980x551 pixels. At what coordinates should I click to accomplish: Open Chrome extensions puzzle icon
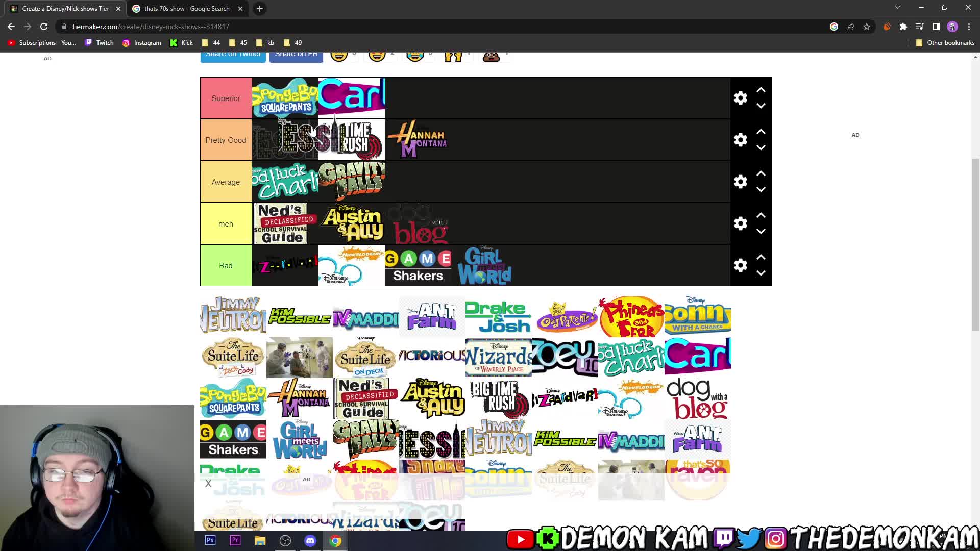[x=903, y=27]
